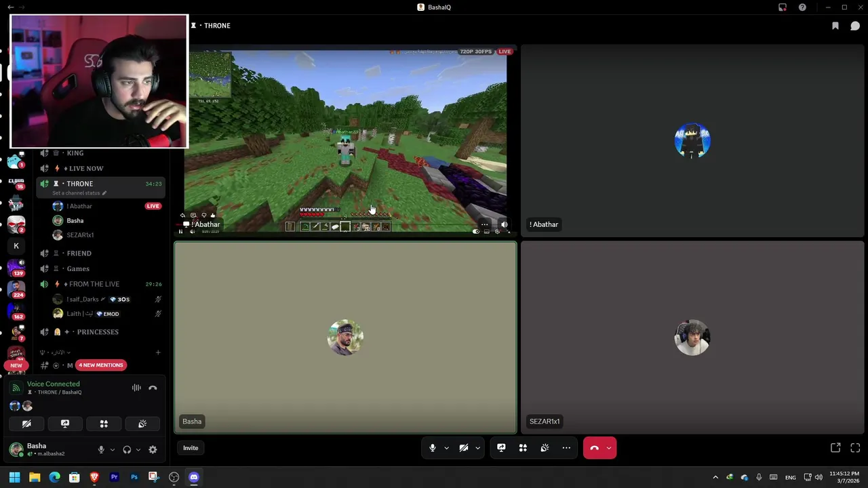Viewport: 868px width, 488px height.
Task: Toggle noise suppression in Voice Connected panel
Action: pyautogui.click(x=136, y=388)
